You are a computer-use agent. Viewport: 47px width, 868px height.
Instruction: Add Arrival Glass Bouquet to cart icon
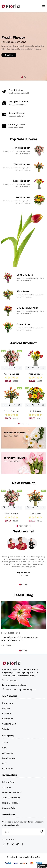(9, 367)
